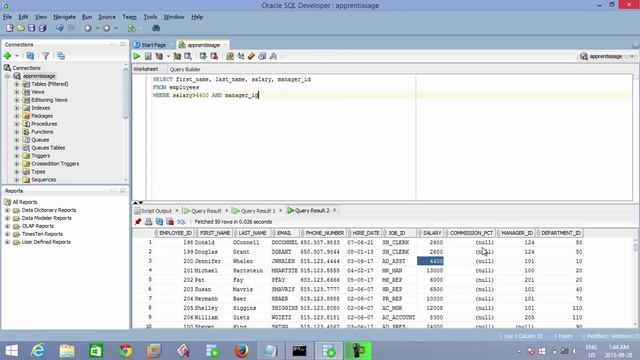Click the Filter funnel icon in Connections
Image resolution: width=640 pixels, height=360 pixels.
coord(46,56)
